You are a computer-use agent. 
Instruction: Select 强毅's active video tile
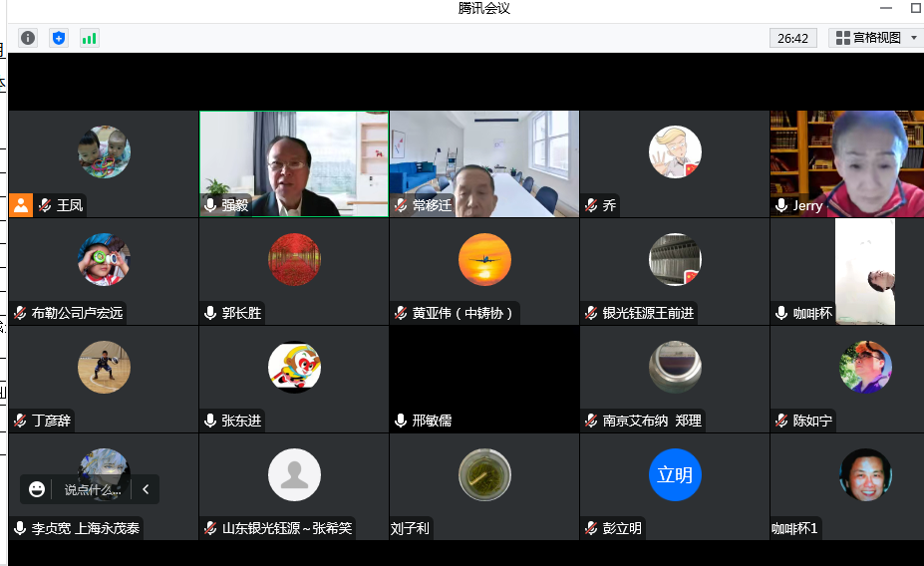[x=294, y=163]
